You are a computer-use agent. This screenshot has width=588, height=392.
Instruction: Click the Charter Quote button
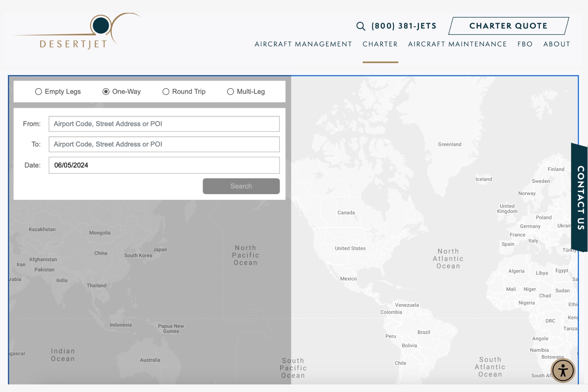(508, 26)
